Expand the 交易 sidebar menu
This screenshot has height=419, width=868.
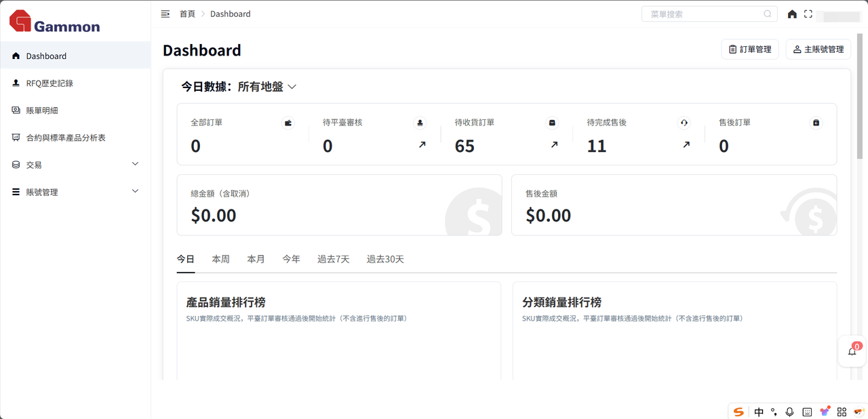pos(75,165)
